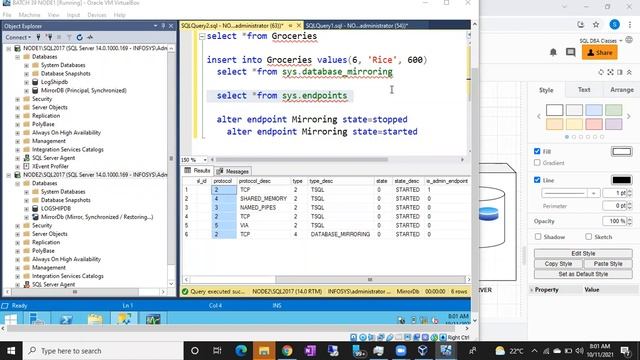Expand LogShipdb under NODE1 databases

[27, 82]
